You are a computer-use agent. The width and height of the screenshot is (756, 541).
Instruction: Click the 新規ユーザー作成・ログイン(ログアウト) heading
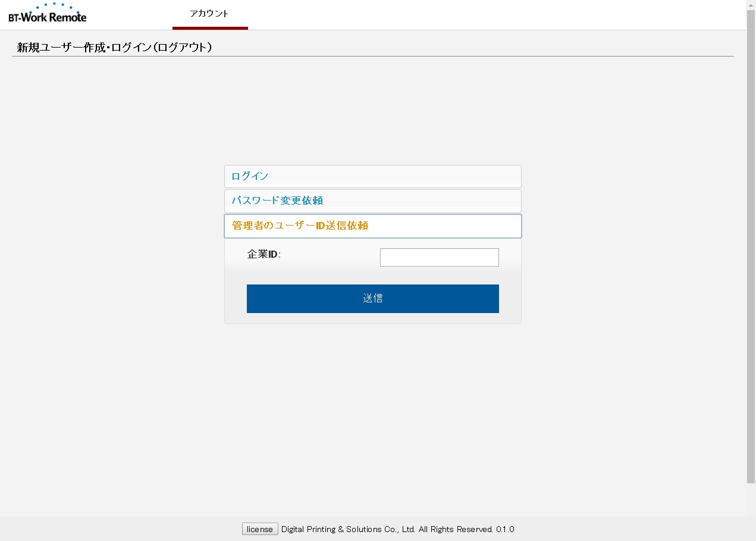pos(115,48)
